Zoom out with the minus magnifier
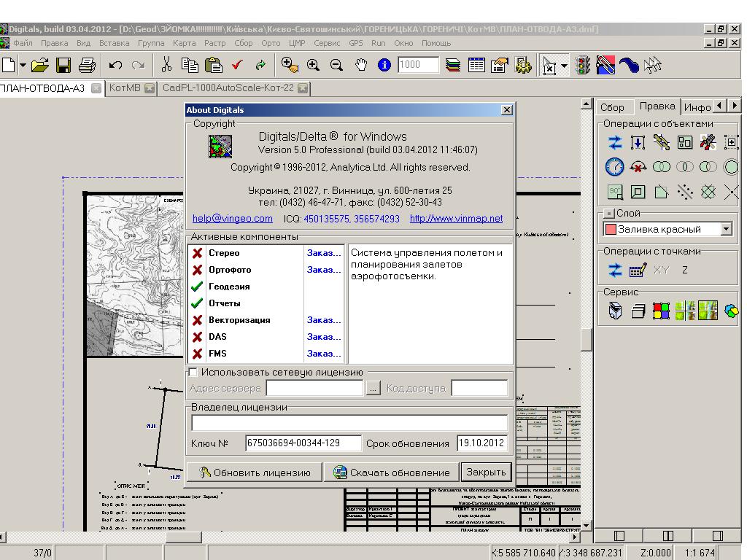Screen dimensions: 747x560 (x=336, y=65)
